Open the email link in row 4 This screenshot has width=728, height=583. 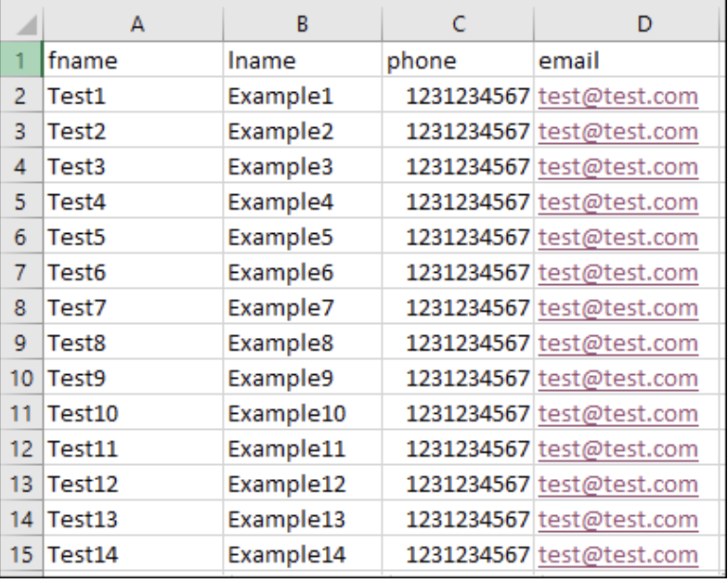(x=618, y=167)
